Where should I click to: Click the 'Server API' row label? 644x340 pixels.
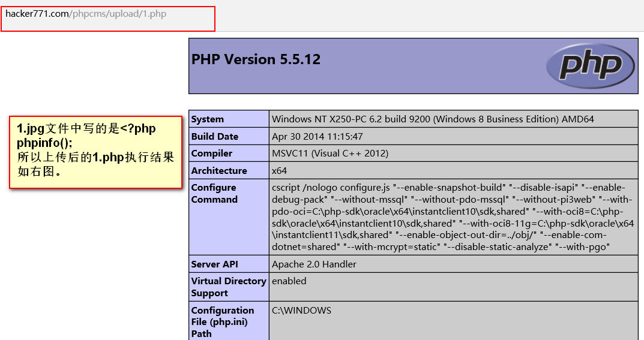214,264
